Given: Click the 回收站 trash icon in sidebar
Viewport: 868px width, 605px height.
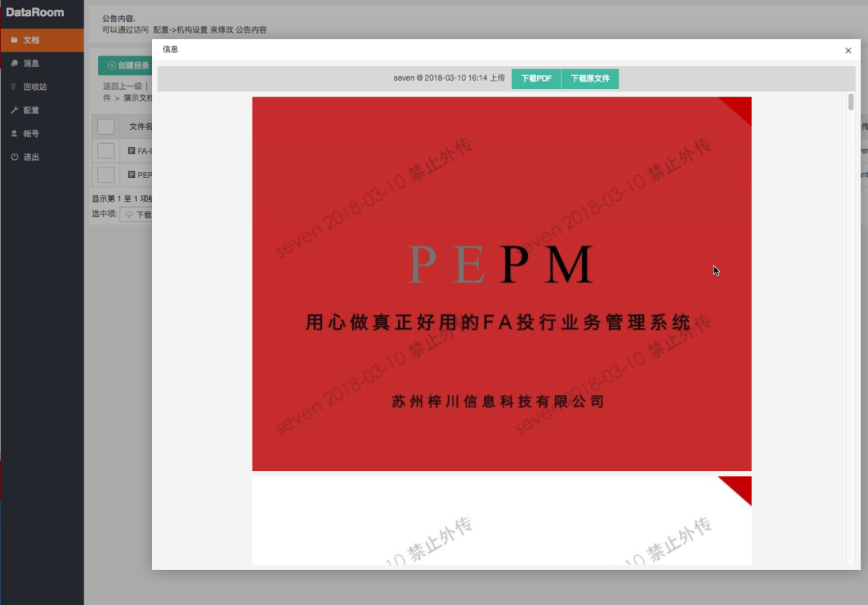Looking at the screenshot, I should [x=14, y=86].
